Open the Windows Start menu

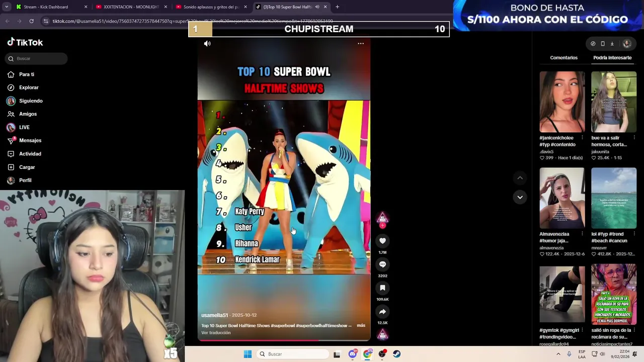248,354
